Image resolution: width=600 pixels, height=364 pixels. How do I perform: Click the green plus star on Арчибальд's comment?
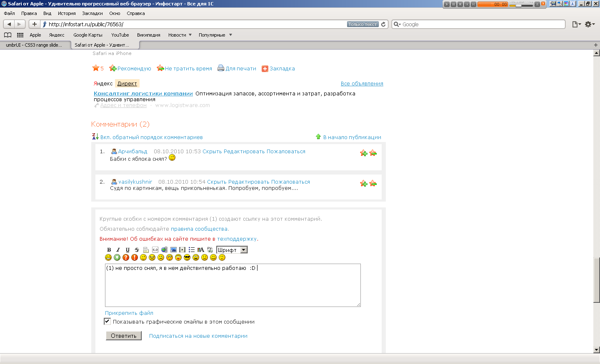[364, 153]
